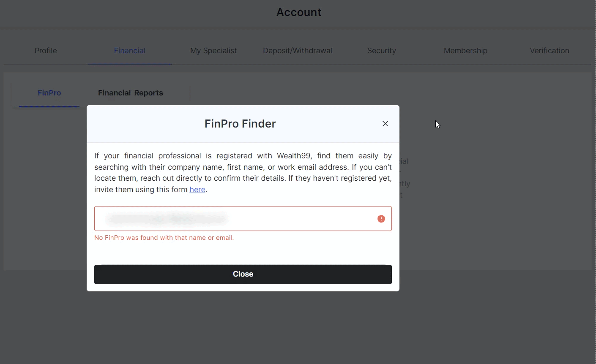Follow the 'here' invite form link
596x364 pixels.
(197, 190)
